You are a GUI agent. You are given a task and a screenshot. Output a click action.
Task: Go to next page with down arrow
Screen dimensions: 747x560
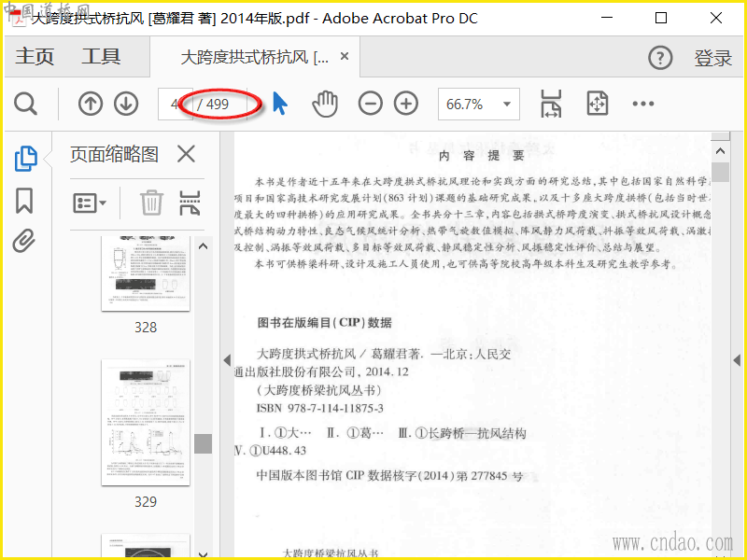(x=126, y=104)
